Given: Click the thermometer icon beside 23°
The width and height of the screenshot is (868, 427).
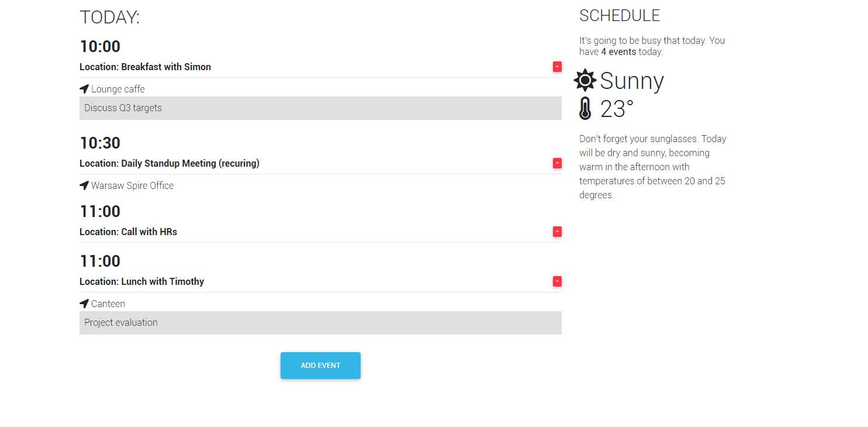Looking at the screenshot, I should (x=585, y=108).
